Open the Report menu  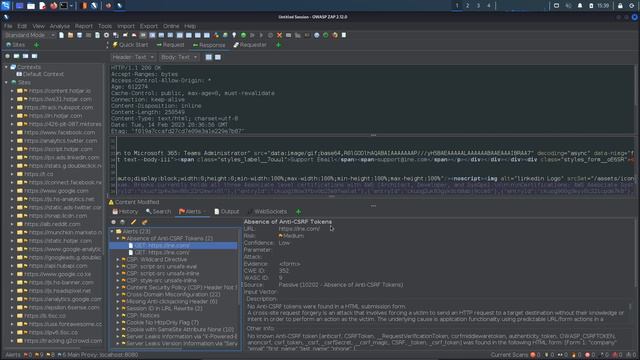point(84,26)
